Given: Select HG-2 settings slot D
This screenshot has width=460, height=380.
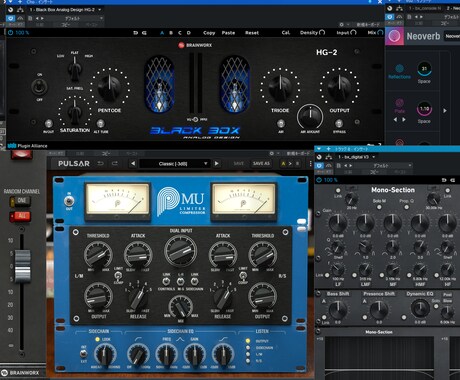Looking at the screenshot, I should (x=189, y=33).
